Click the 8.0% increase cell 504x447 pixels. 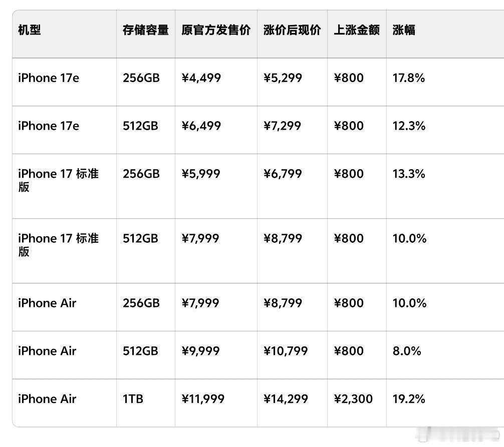(407, 351)
